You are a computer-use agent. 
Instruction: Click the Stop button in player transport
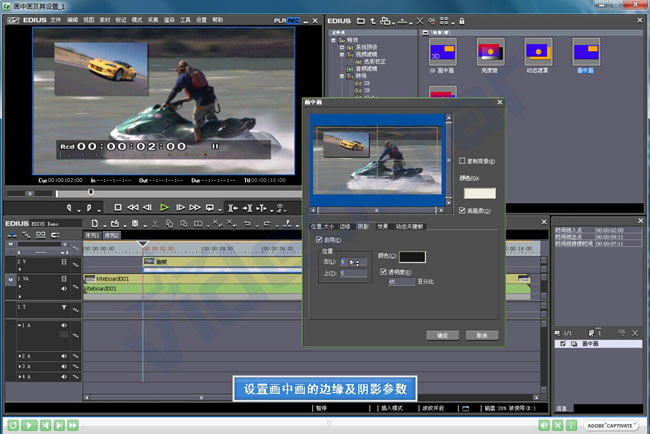pyautogui.click(x=118, y=207)
